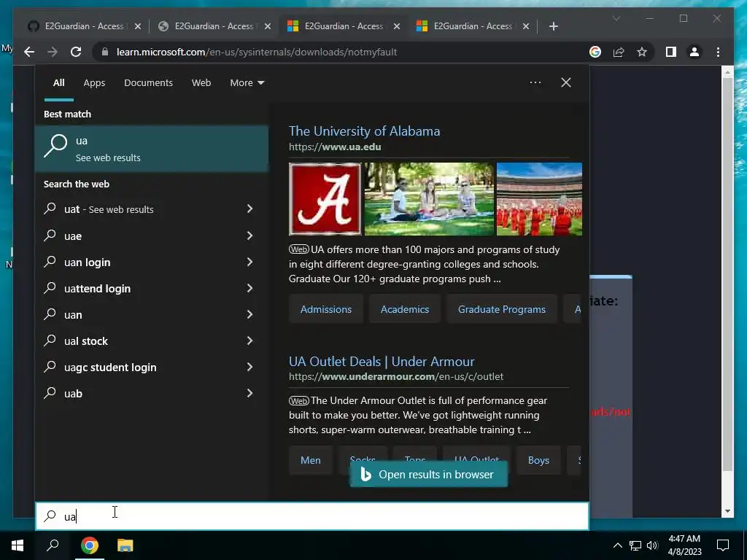Show hidden system tray icons
747x560 pixels.
(617, 545)
